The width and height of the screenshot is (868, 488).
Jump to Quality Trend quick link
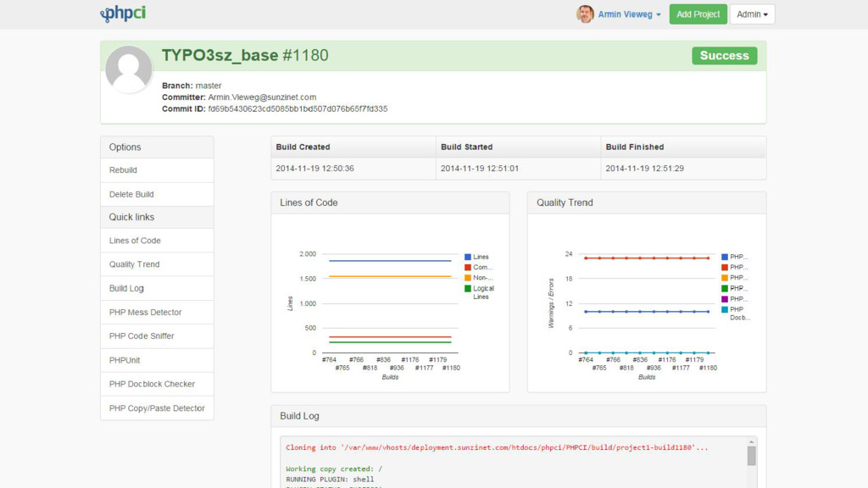point(157,264)
